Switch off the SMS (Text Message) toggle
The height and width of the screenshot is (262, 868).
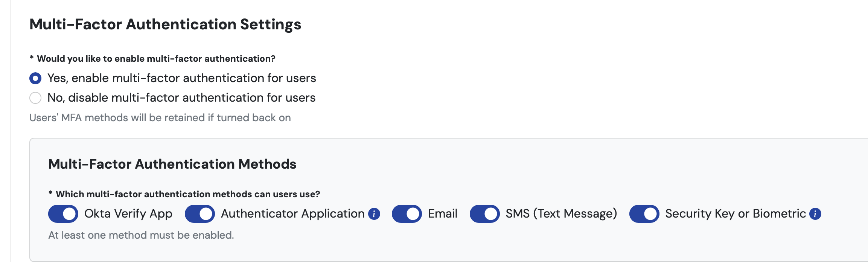point(485,214)
